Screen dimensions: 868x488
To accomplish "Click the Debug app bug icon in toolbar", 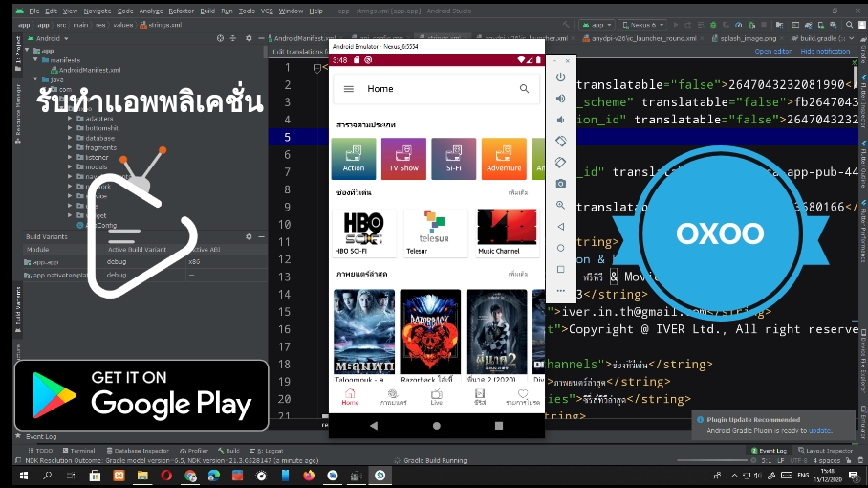I will 713,25.
